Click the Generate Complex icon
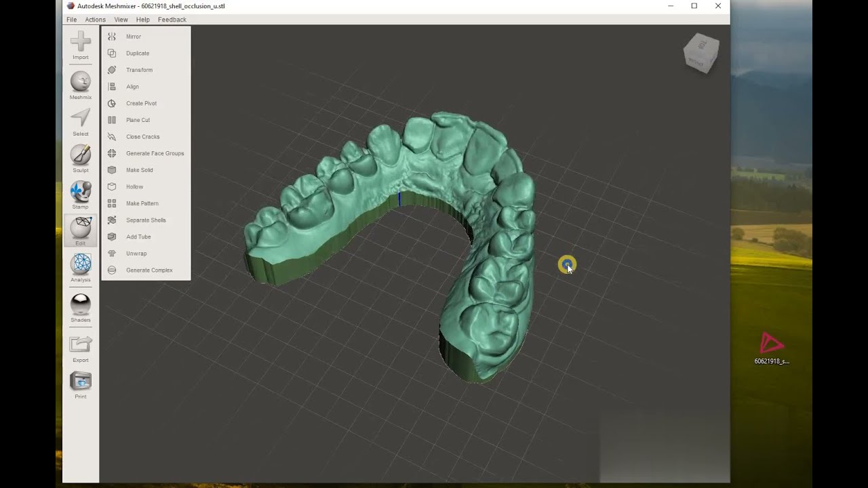868x488 pixels. point(112,270)
